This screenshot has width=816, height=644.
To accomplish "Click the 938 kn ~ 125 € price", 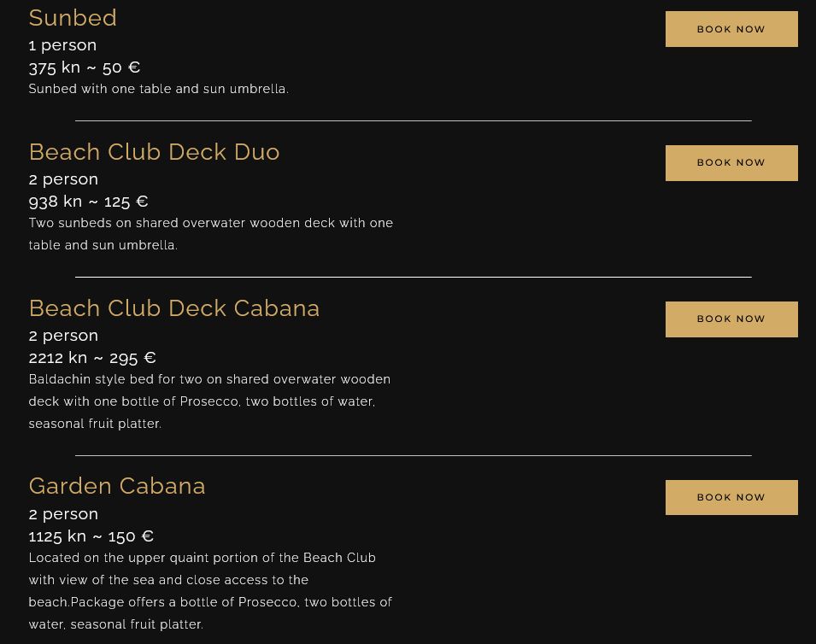I will click(x=88, y=201).
